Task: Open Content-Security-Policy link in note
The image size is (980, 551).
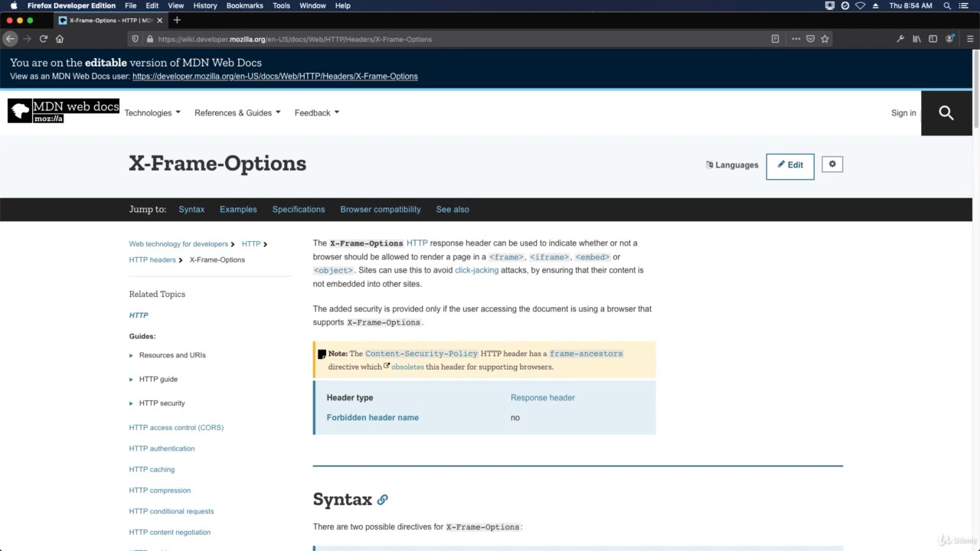Action: (x=422, y=354)
